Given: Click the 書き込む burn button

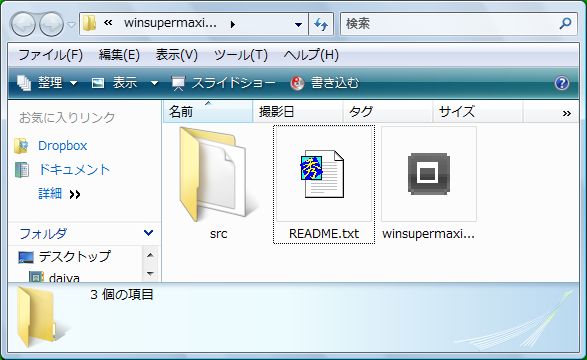Looking at the screenshot, I should coord(325,83).
